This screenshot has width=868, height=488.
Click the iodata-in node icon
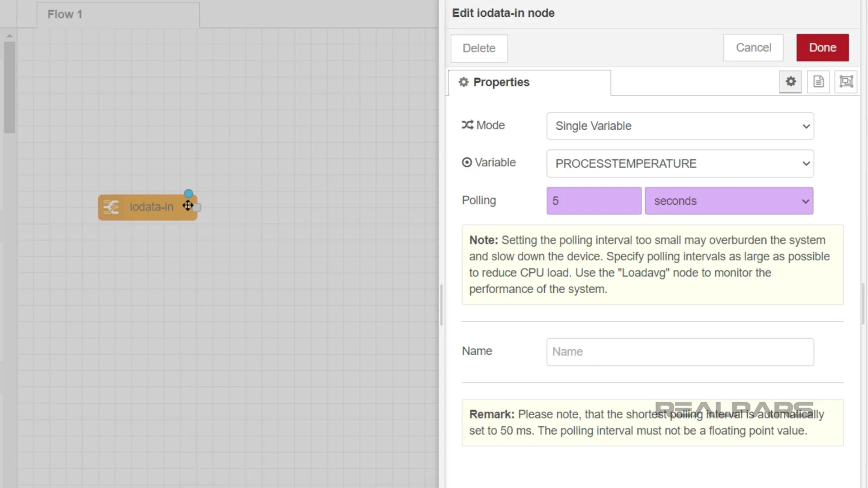[x=111, y=207]
